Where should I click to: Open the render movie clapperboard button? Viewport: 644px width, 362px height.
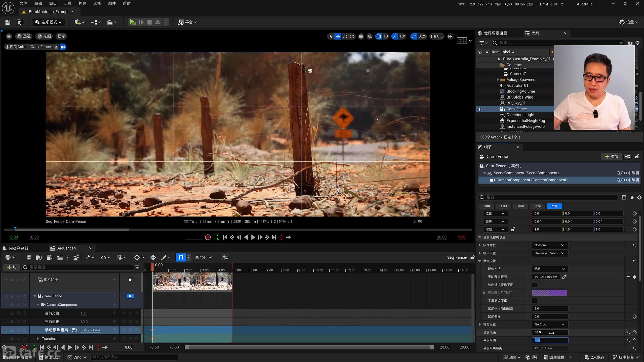pyautogui.click(x=60, y=257)
